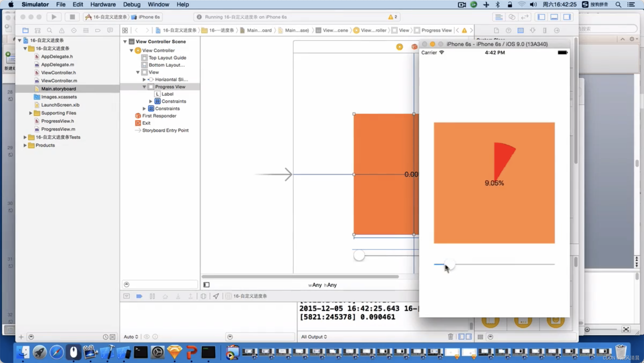Open the Hardware menu

[x=103, y=4]
